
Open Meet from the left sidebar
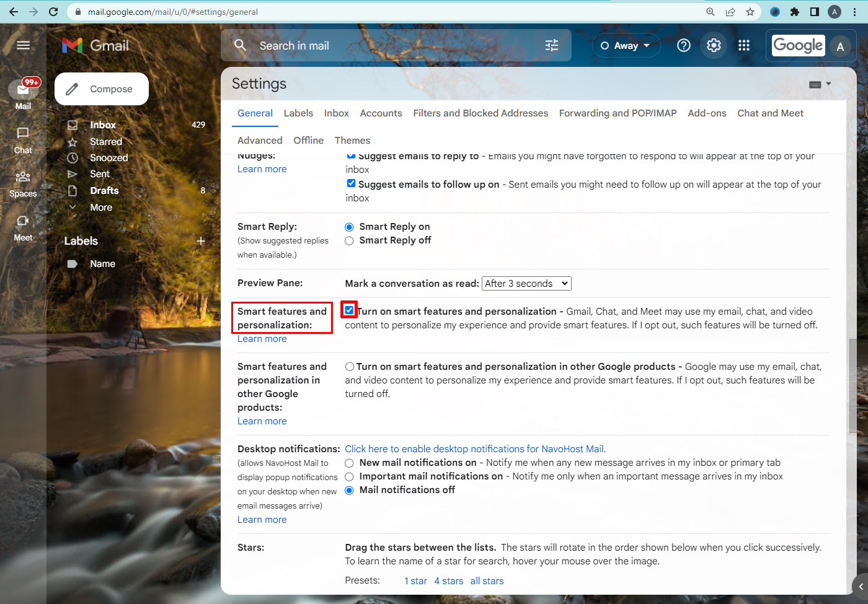[x=23, y=229]
